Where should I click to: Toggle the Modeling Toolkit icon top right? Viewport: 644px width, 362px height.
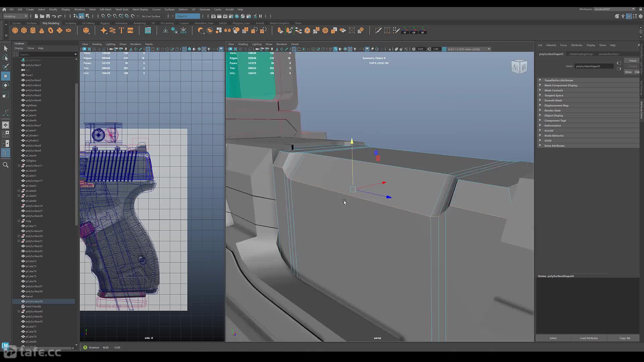pos(617,16)
